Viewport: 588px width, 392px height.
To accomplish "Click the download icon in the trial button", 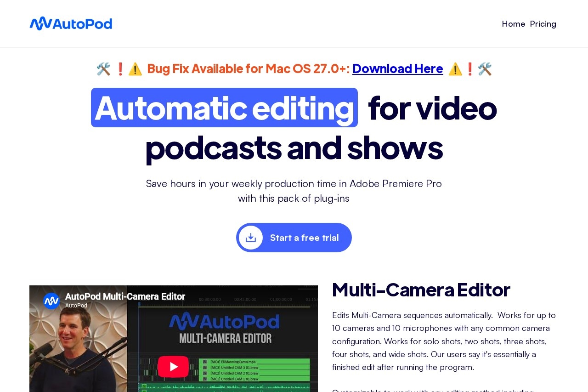I will coord(251,238).
